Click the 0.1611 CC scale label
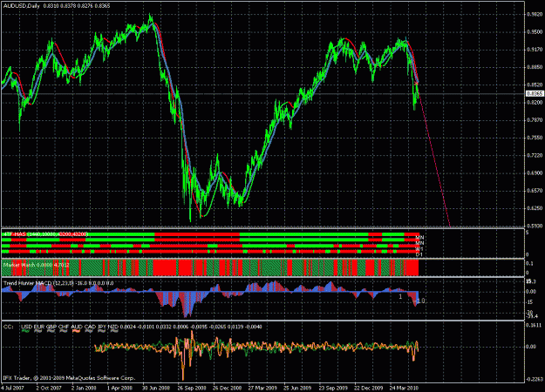 point(534,325)
